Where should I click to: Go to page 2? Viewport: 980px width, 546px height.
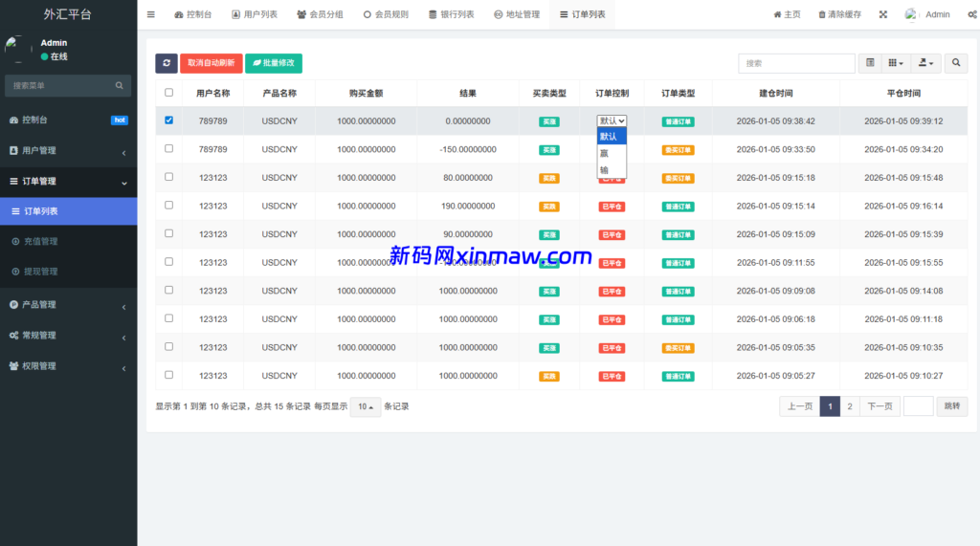click(x=850, y=406)
